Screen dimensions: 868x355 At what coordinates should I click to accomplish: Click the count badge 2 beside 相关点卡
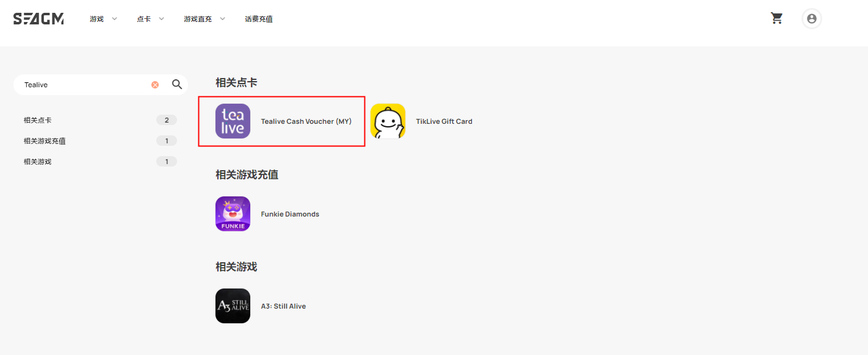tap(167, 120)
